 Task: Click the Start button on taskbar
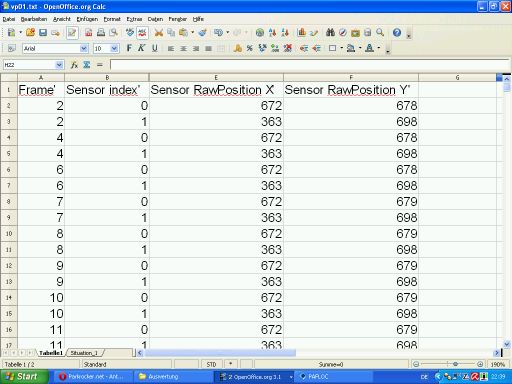23,377
